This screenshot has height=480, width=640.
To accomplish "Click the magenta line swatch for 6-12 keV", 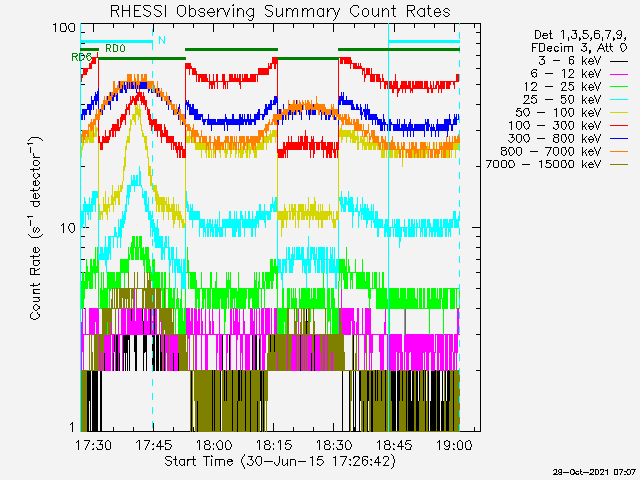I will [619, 74].
